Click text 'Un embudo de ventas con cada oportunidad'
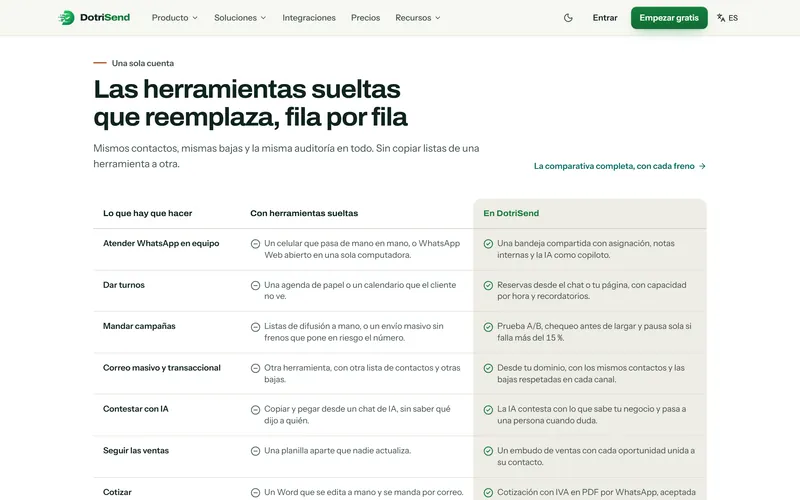 tap(596, 456)
